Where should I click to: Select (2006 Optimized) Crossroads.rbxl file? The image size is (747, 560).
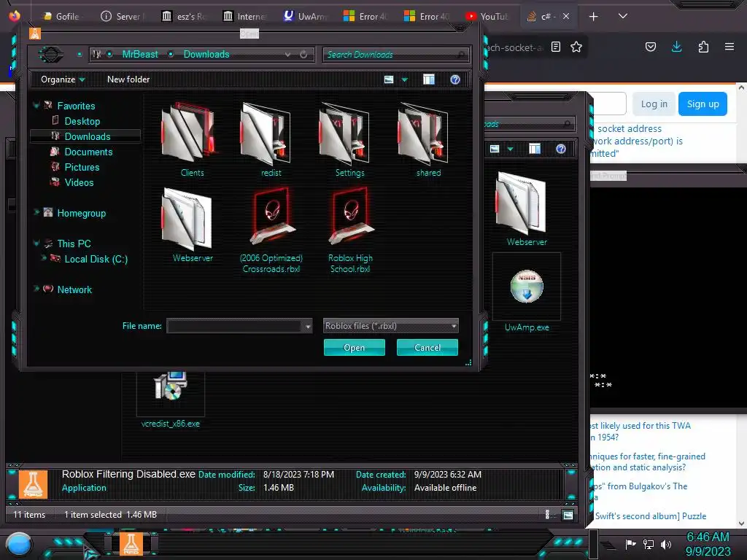[271, 230]
